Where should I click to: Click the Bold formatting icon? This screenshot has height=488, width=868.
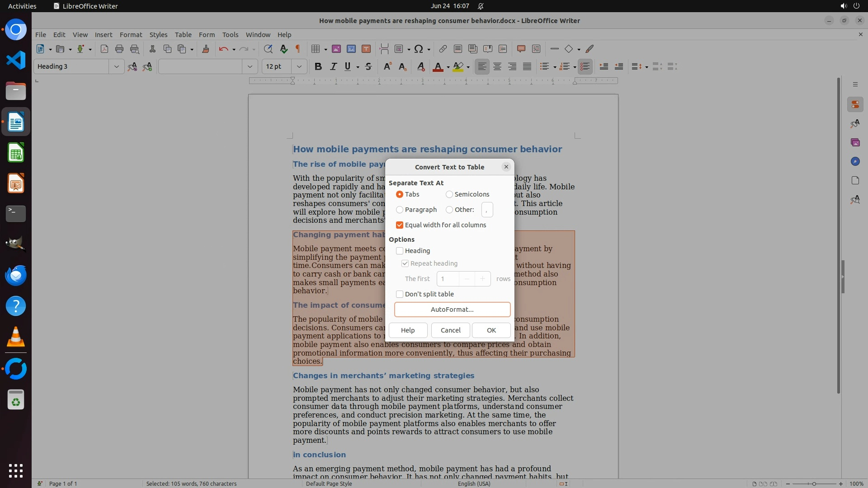click(318, 66)
